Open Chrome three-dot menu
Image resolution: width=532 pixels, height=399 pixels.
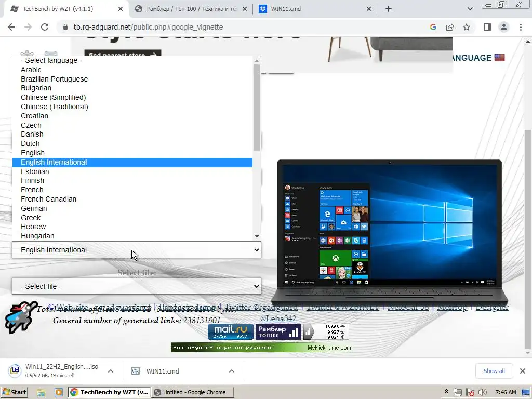tap(521, 27)
